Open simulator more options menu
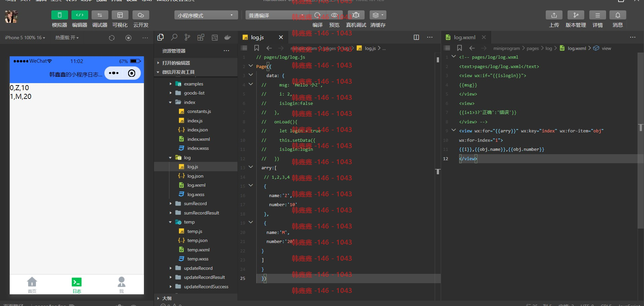 click(145, 38)
